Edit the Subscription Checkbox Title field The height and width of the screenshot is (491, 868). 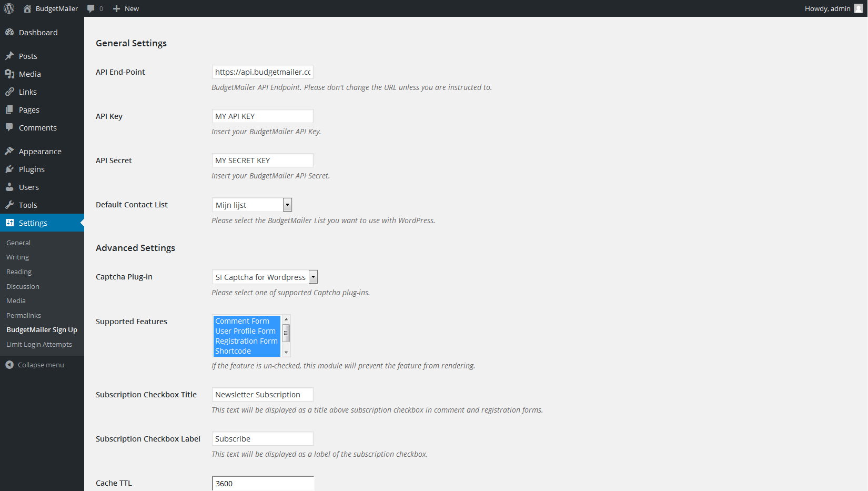(x=263, y=394)
